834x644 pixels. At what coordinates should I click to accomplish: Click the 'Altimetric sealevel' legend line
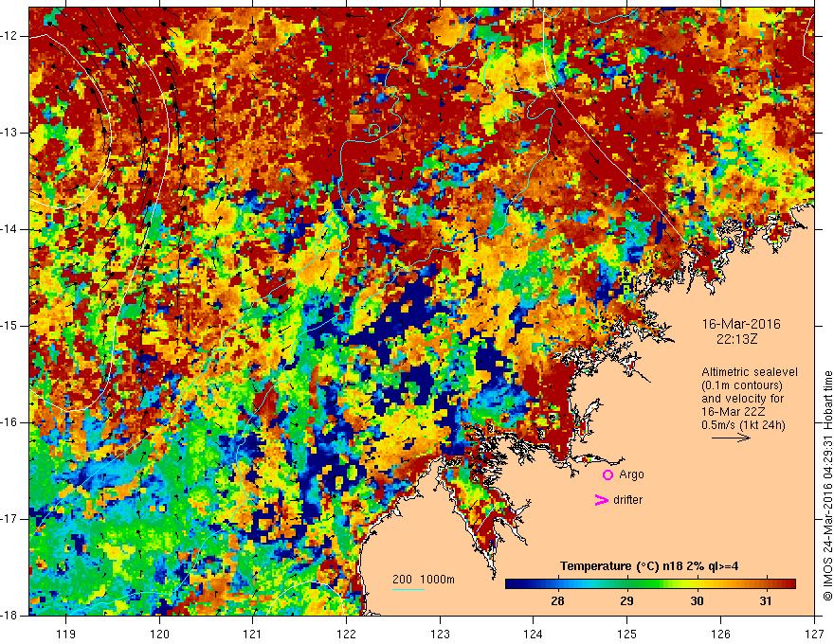pyautogui.click(x=750, y=372)
